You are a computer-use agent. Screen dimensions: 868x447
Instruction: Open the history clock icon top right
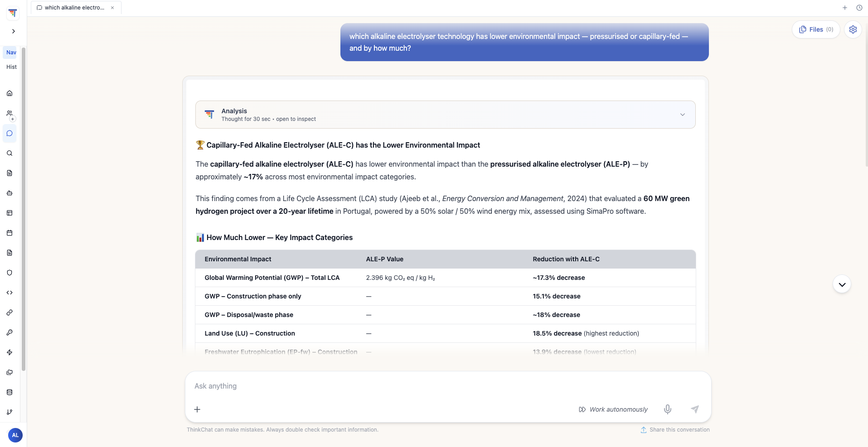pos(859,8)
